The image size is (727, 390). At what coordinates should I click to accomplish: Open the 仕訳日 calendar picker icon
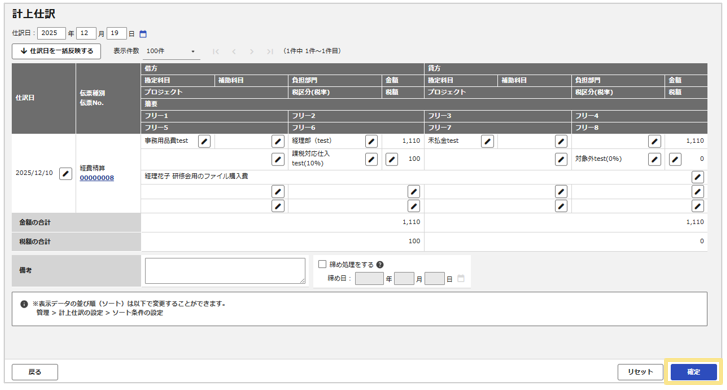tap(143, 34)
